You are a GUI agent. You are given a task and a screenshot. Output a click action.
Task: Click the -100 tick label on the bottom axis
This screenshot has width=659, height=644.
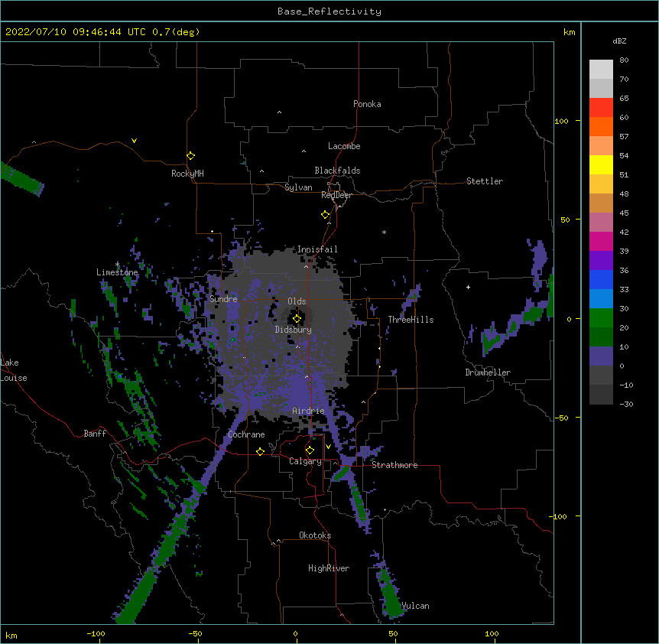(96, 633)
